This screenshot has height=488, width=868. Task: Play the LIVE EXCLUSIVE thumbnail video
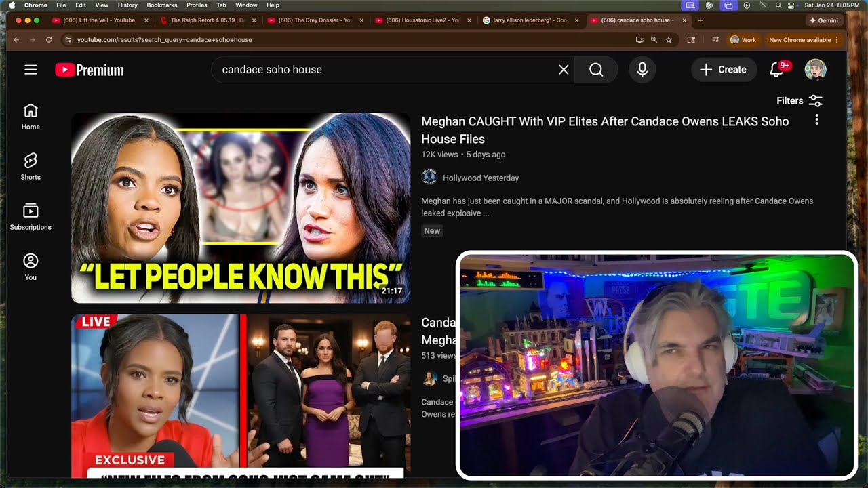(x=241, y=396)
